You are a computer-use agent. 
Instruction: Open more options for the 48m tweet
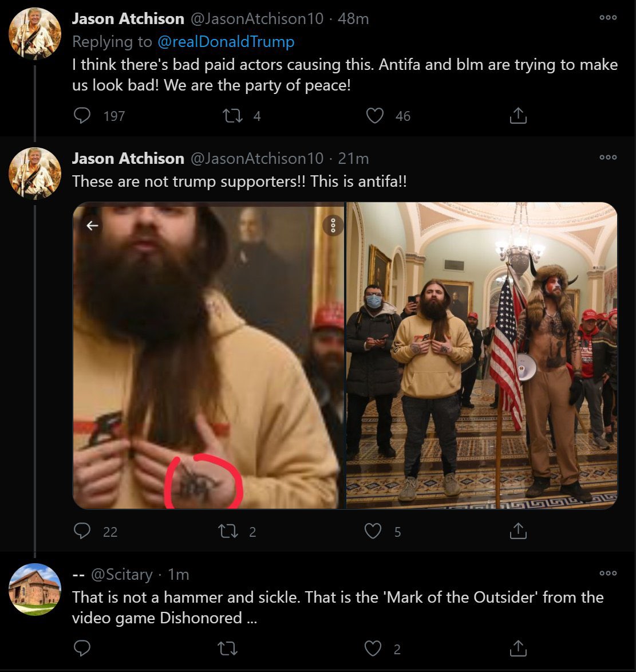coord(608,18)
